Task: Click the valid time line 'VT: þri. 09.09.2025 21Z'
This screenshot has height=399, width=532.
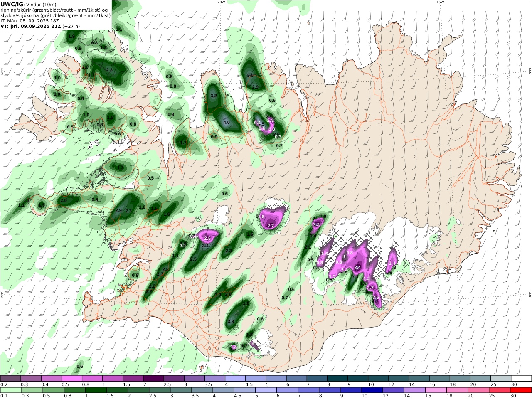Action: (x=31, y=26)
